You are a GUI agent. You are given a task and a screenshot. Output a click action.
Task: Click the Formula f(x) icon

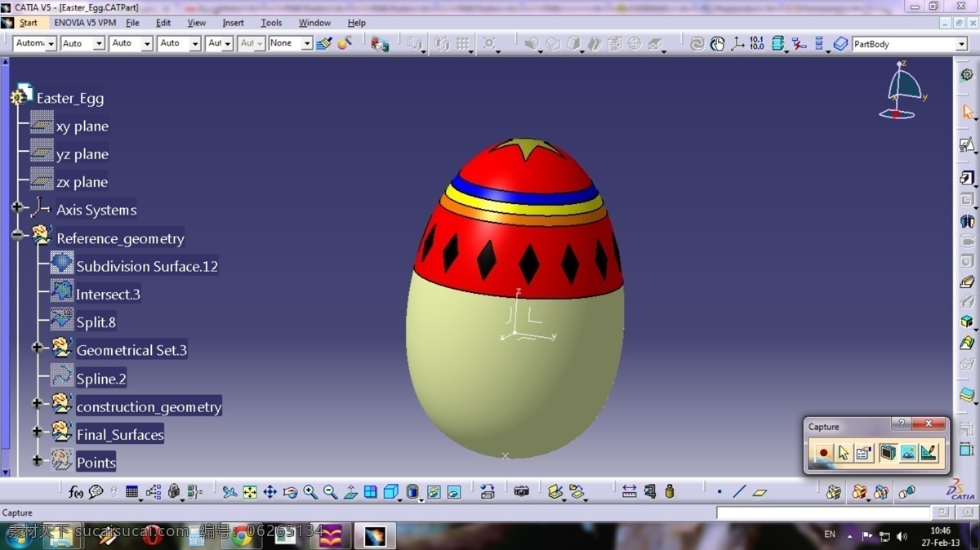coord(76,491)
